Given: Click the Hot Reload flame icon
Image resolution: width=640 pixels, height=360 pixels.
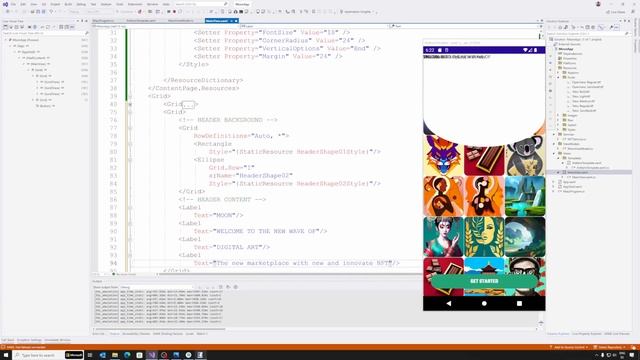Looking at the screenshot, I should coord(140,12).
